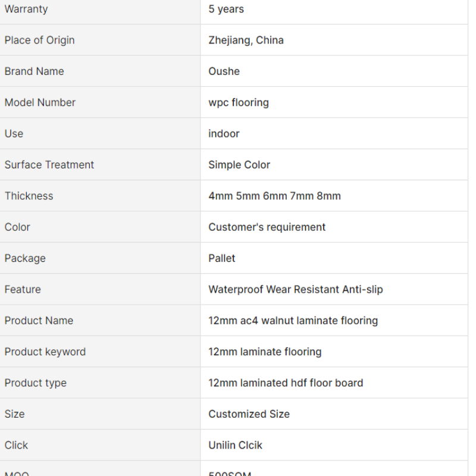Viewport: 476px width, 476px height.
Task: Click the 'Customer's requirement' color value
Action: 267,227
